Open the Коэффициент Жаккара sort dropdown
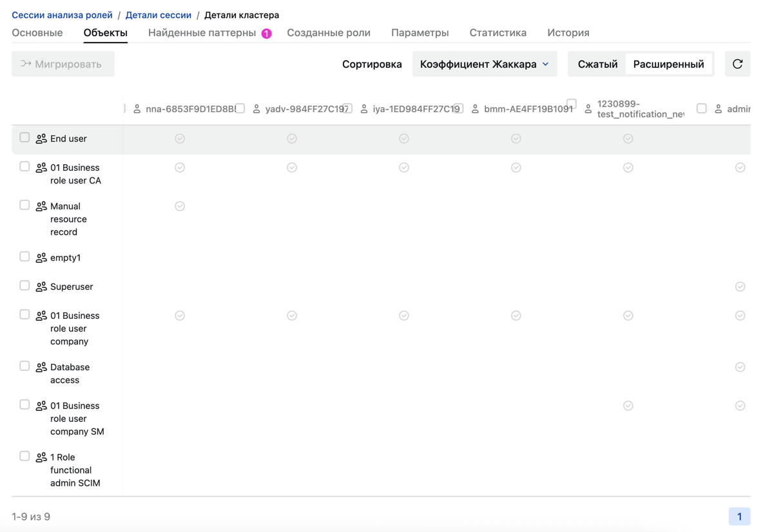Screen dimensions: 763x532 tap(485, 64)
